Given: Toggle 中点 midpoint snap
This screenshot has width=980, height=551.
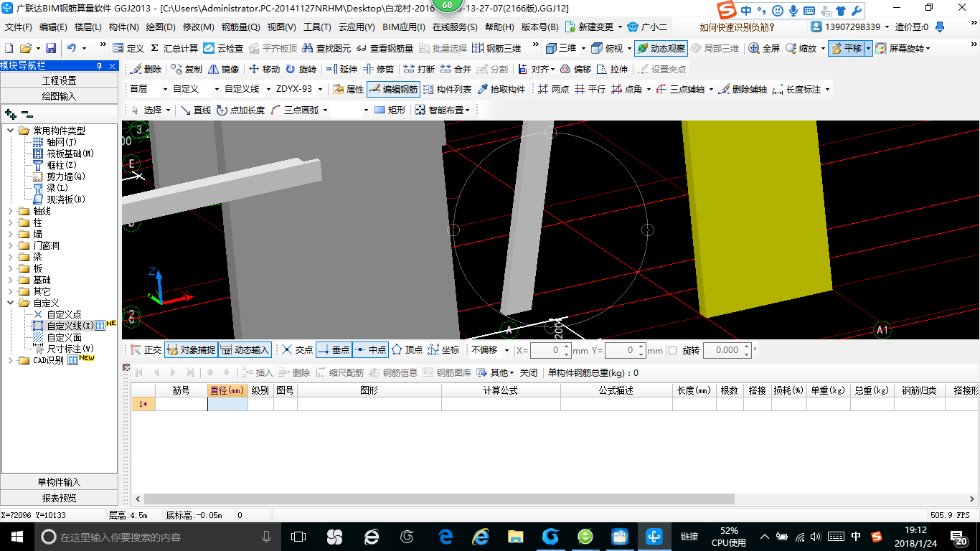Looking at the screenshot, I should [370, 349].
